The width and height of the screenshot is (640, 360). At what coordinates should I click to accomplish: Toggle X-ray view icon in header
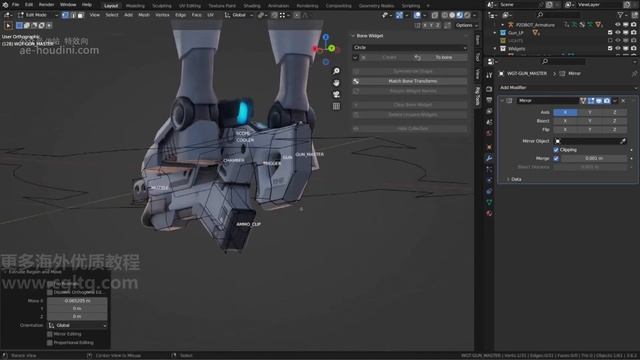pos(435,15)
